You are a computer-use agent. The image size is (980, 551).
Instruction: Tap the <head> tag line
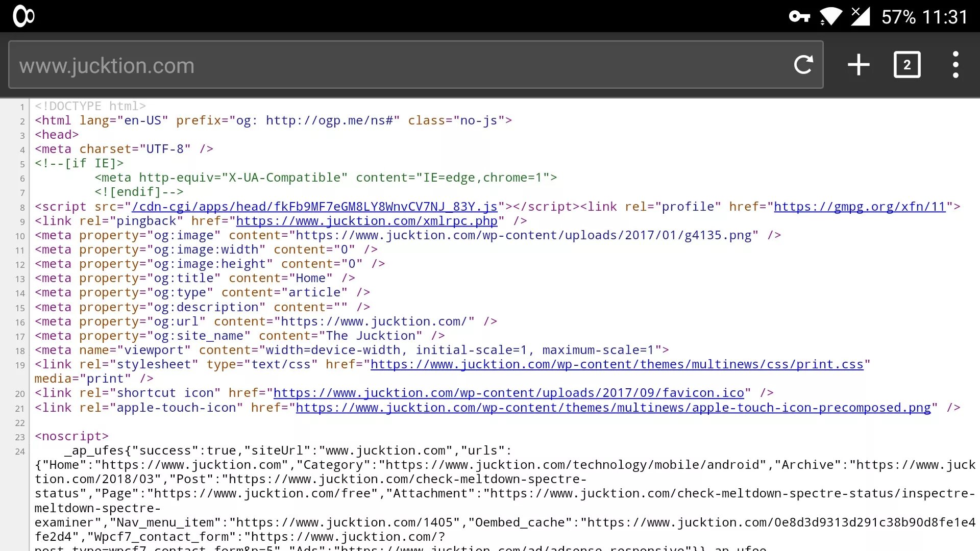[x=57, y=135]
